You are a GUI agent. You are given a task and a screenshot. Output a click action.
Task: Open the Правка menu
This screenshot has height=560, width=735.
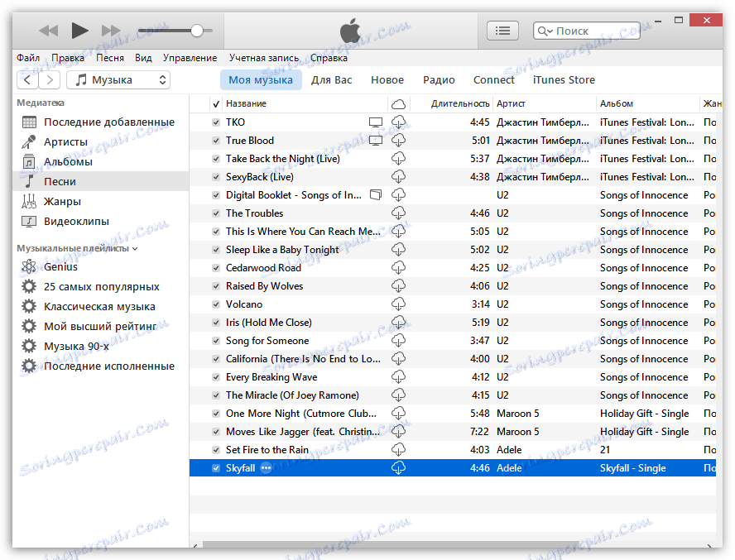(x=68, y=58)
